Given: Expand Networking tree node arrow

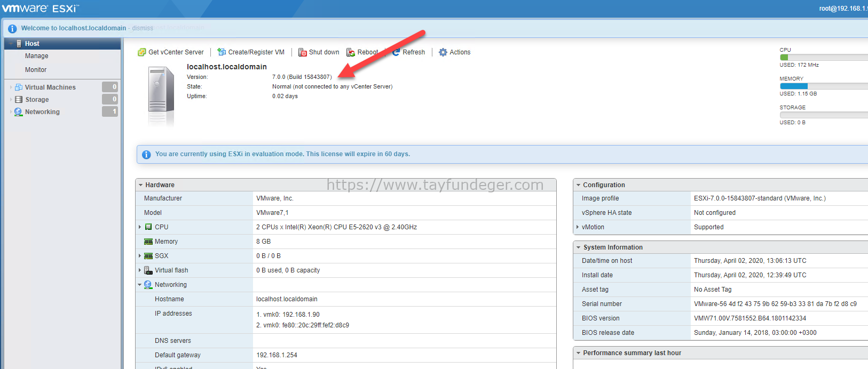Looking at the screenshot, I should 11,112.
